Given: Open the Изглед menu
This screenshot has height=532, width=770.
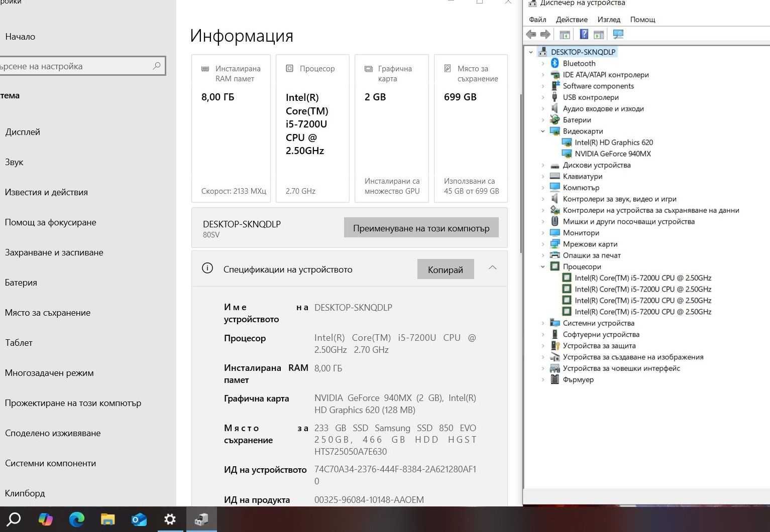Looking at the screenshot, I should point(609,20).
